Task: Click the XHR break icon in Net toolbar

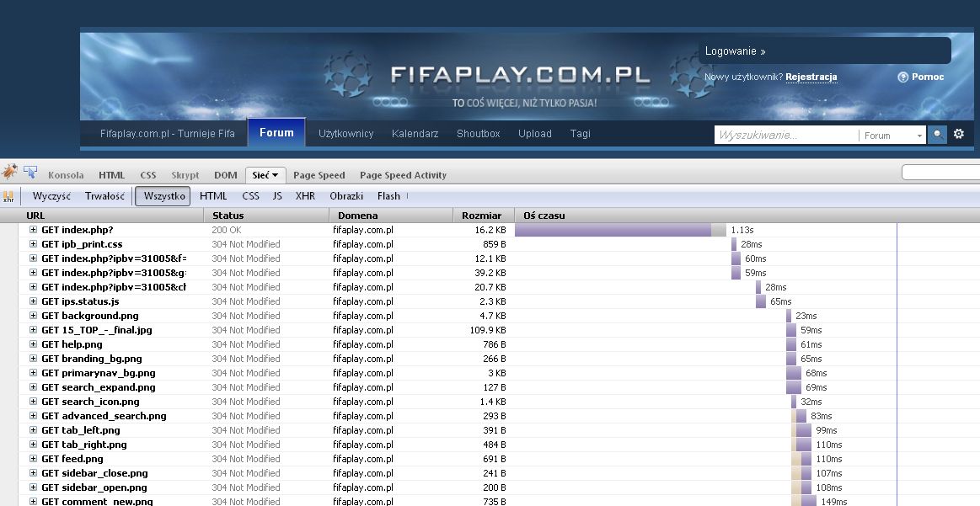Action: coord(8,196)
